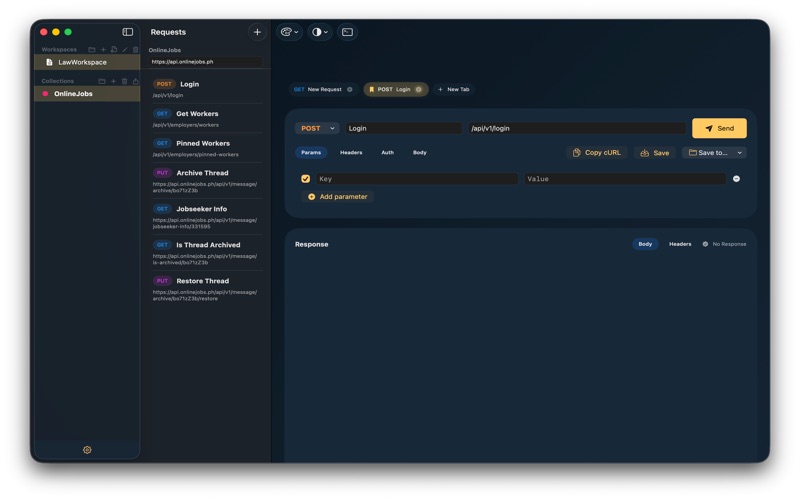Open settings gear at sidebar bottom
800x500 pixels.
coord(87,449)
